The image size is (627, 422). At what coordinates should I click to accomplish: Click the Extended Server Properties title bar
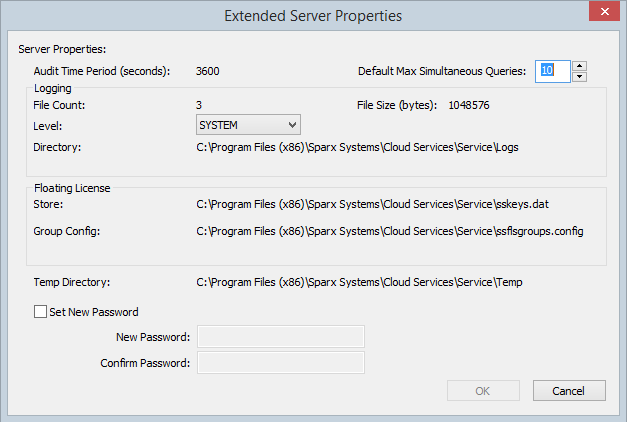(x=313, y=15)
